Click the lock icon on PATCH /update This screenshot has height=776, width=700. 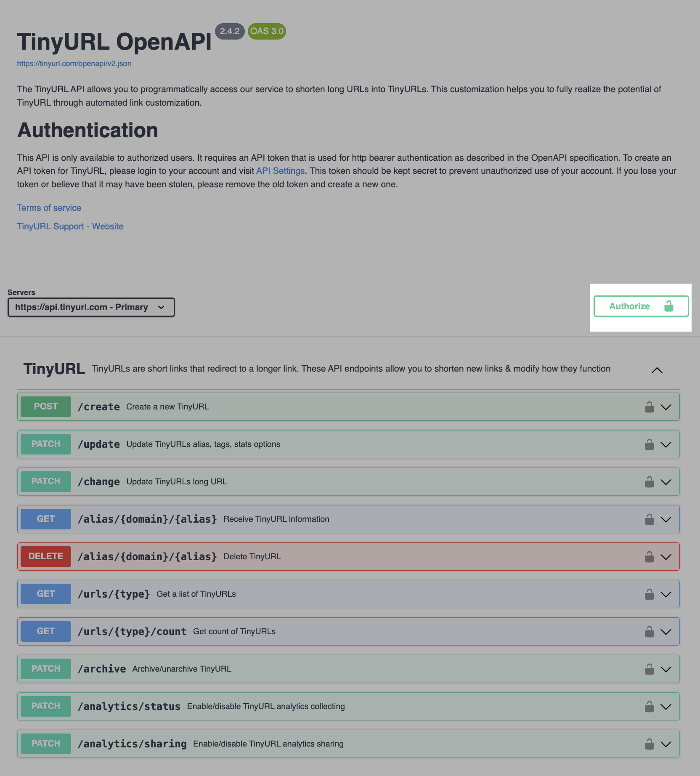[x=649, y=444]
